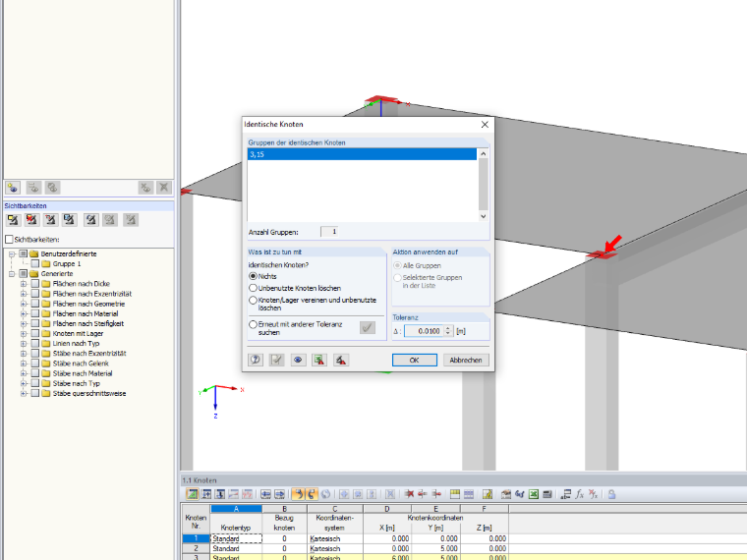The image size is (747, 560).
Task: Select Erneut mit anderer Toleranz suchen option
Action: pyautogui.click(x=254, y=324)
